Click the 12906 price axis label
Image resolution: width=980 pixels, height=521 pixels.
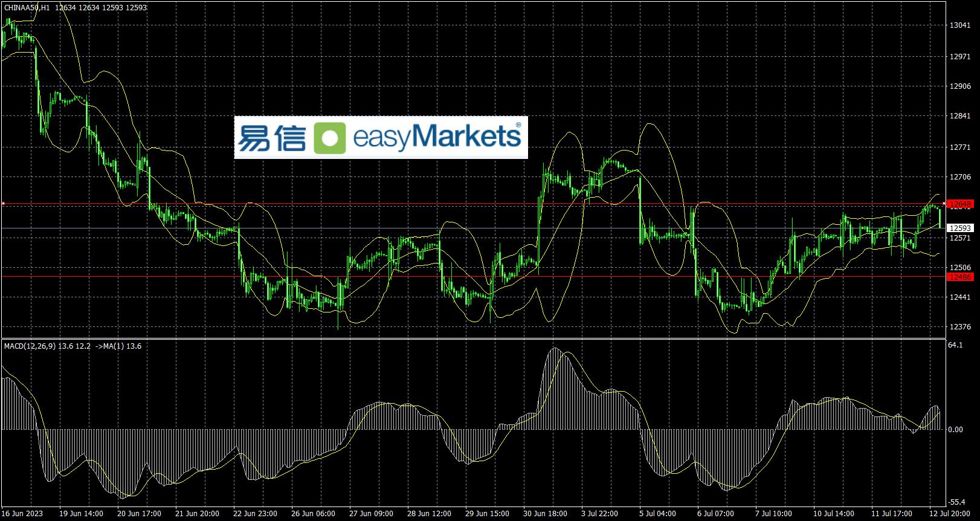coord(960,86)
